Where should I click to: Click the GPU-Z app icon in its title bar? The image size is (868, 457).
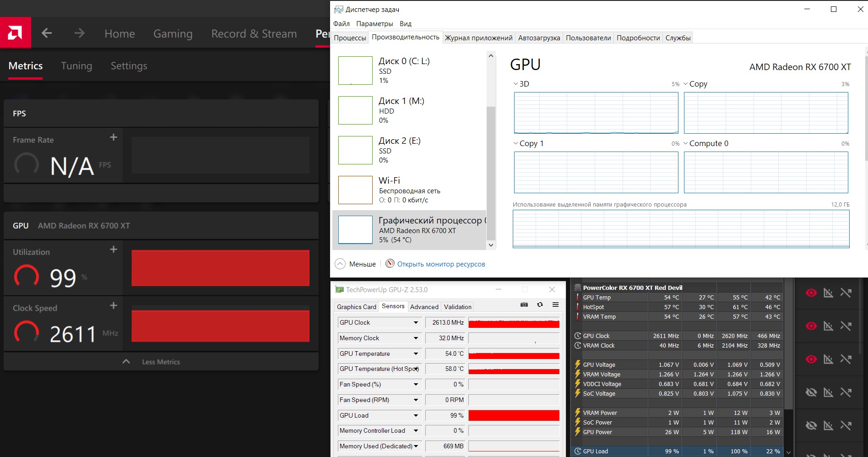click(x=339, y=289)
